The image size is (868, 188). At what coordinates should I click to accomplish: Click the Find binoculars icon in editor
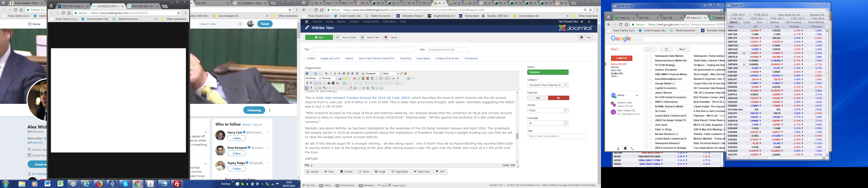[x=333, y=83]
